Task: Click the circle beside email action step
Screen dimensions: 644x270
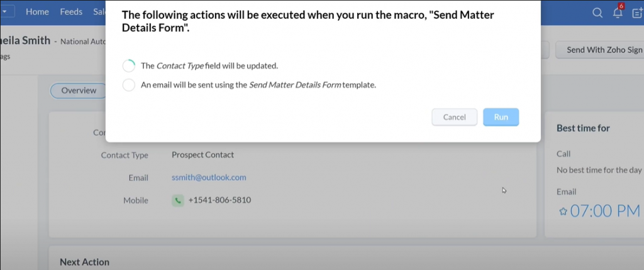Action: click(x=128, y=85)
